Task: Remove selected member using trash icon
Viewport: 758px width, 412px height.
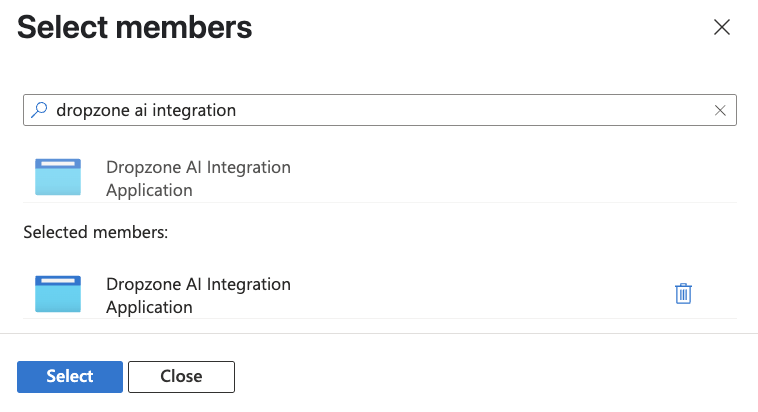Action: tap(683, 293)
